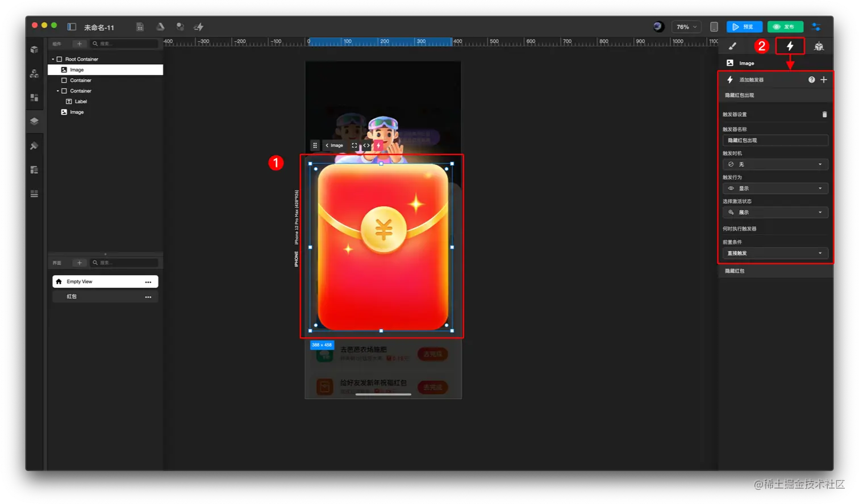Click the stacked rows icon in left sidebar
The image size is (859, 504).
34,194
